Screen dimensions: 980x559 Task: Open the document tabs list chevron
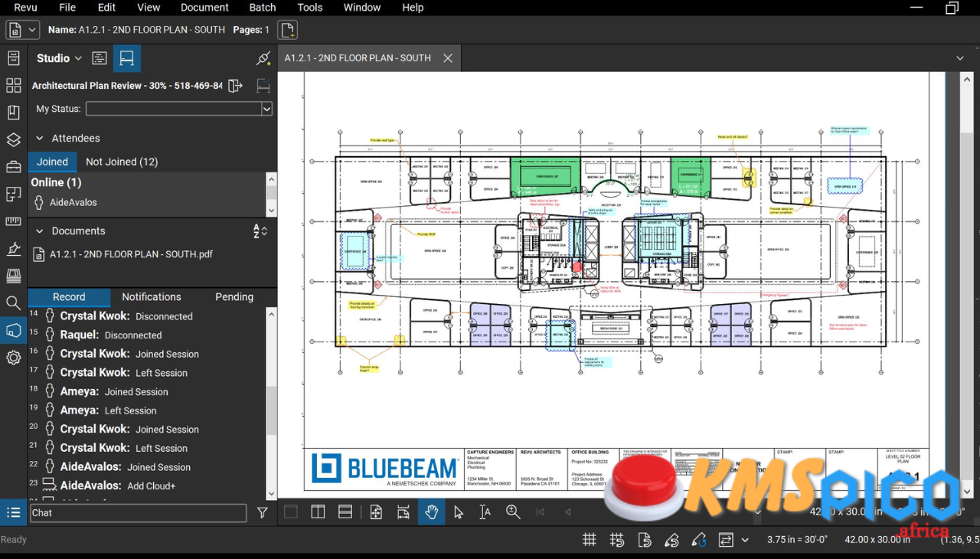click(x=960, y=58)
